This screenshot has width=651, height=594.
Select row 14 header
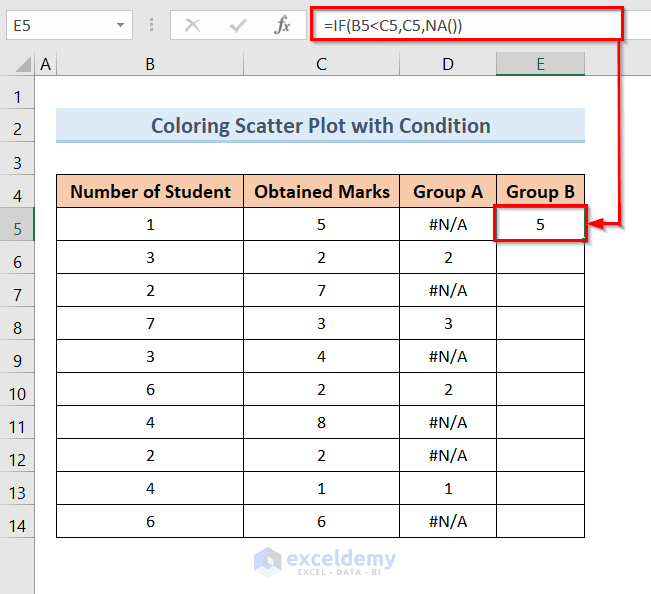17,523
